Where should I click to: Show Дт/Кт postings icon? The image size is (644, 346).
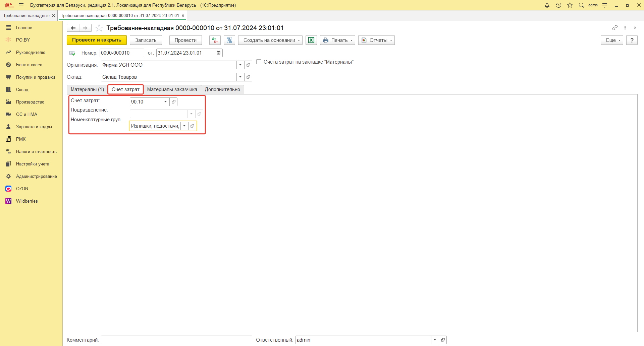215,40
